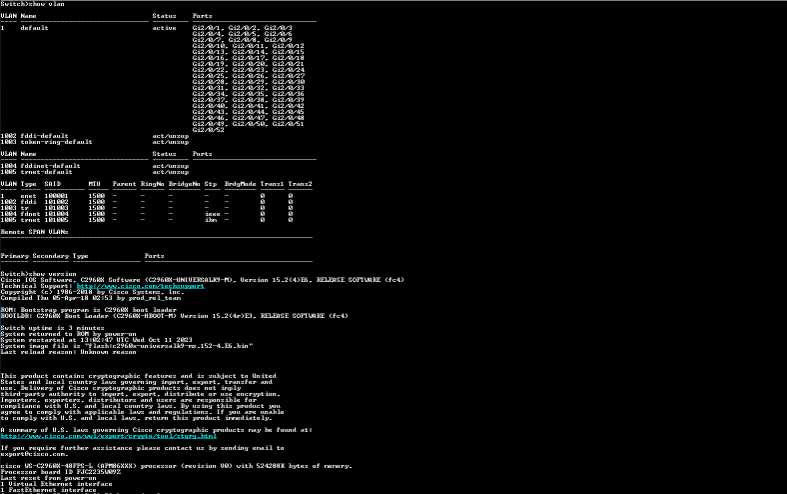Click the 'active' status of VLAN 1
The width and height of the screenshot is (787, 494).
[165, 28]
